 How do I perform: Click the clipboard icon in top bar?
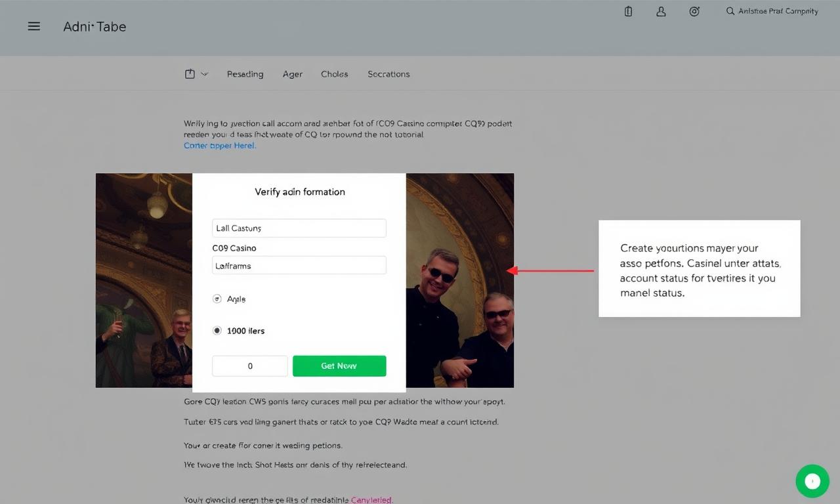[x=628, y=11]
